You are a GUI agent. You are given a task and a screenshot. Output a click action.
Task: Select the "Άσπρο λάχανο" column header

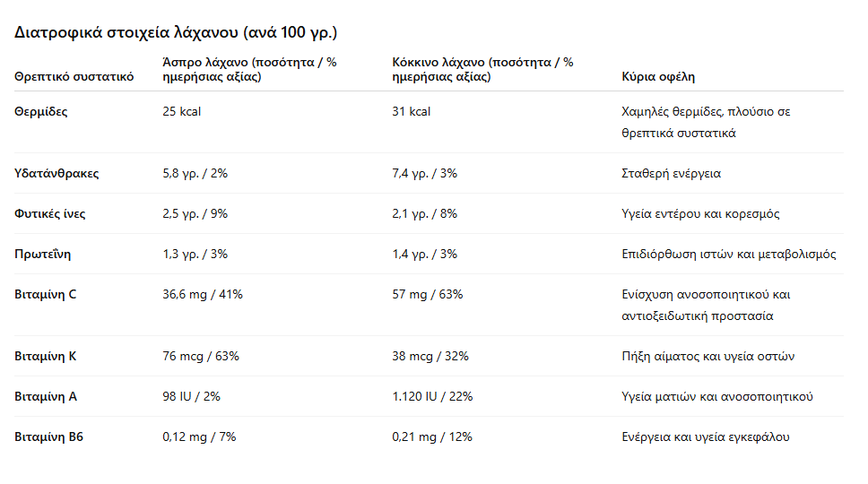coord(249,70)
